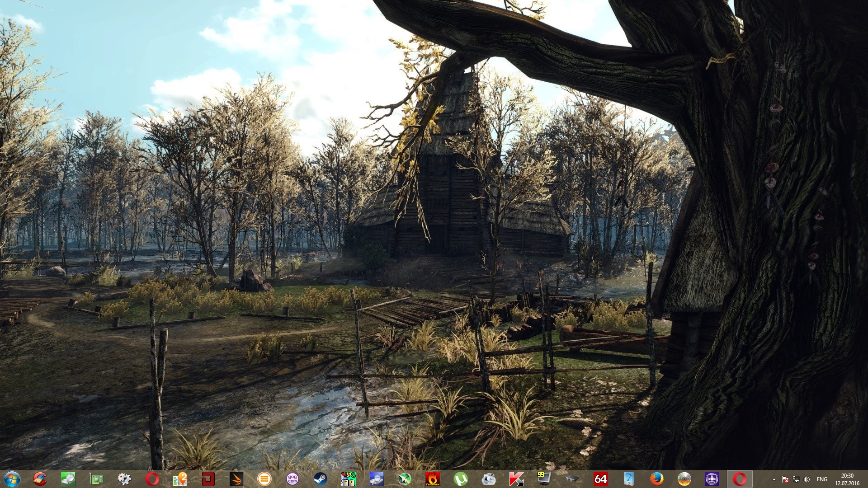This screenshot has height=488, width=868.
Task: Launch AIDA64 from the taskbar
Action: pyautogui.click(x=600, y=479)
